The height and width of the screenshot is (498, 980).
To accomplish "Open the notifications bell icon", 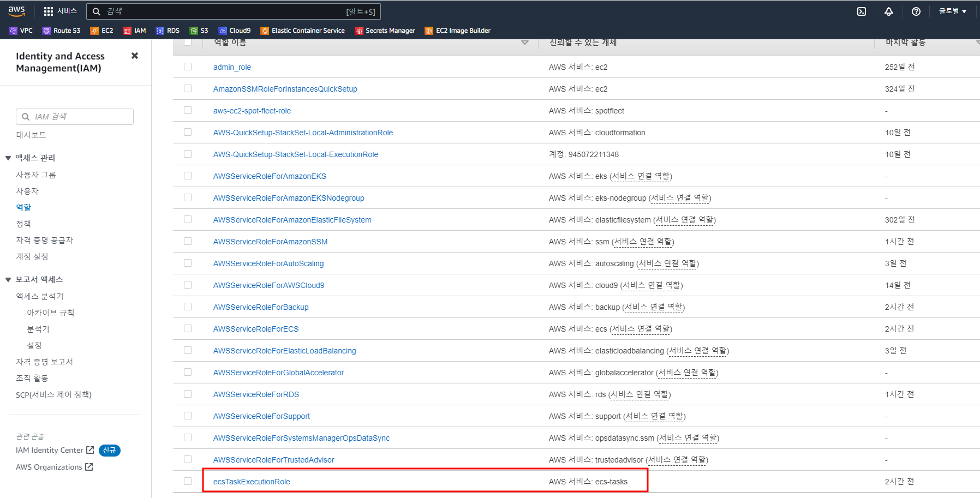I will coord(889,11).
